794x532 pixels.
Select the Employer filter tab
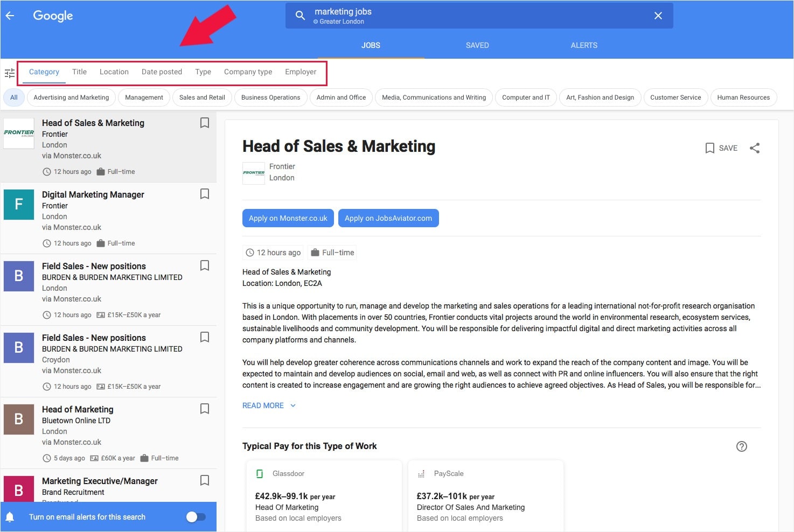[x=301, y=72]
